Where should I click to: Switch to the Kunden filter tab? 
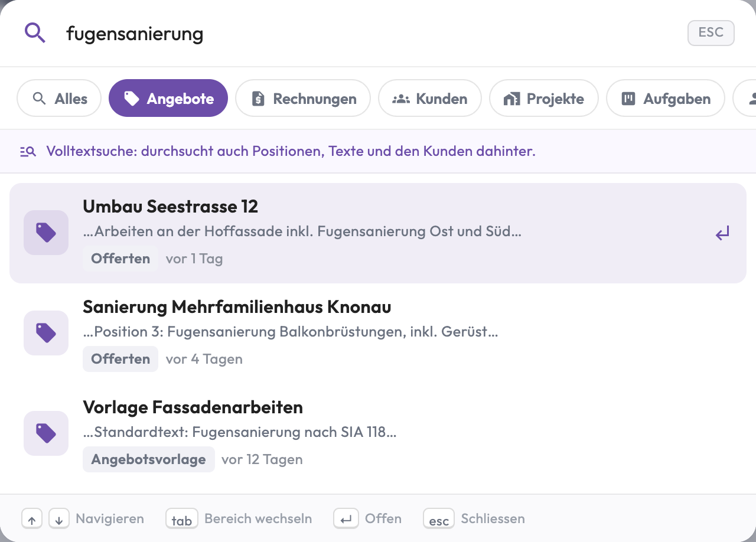pyautogui.click(x=430, y=99)
